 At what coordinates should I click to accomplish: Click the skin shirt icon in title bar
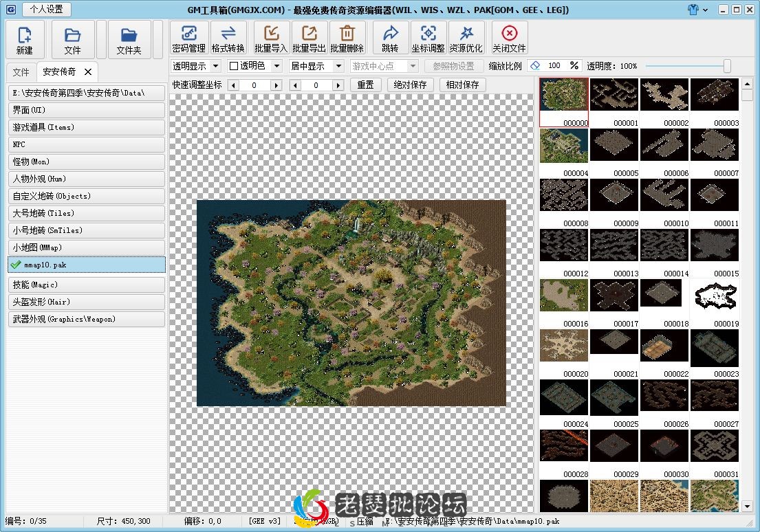tap(693, 10)
